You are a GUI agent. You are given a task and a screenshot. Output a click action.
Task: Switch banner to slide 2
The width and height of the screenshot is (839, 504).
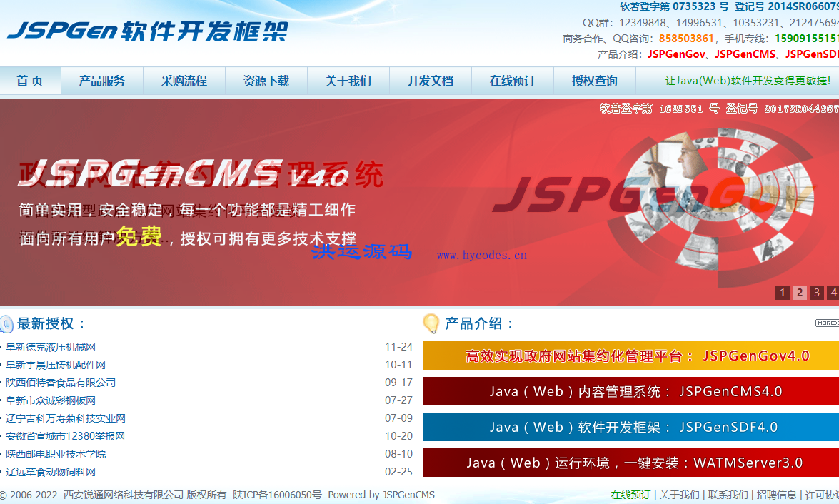pos(800,292)
